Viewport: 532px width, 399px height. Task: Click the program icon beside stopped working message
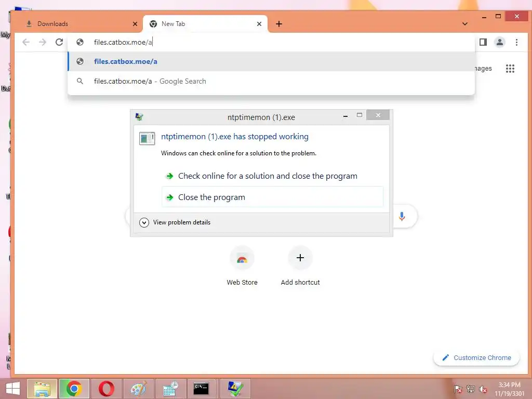(x=147, y=138)
